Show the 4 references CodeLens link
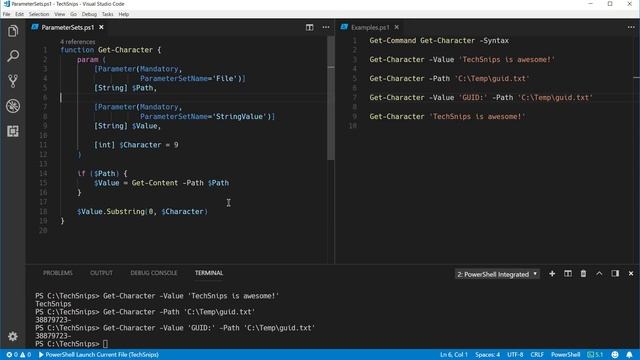The height and width of the screenshot is (360, 640). [x=78, y=42]
